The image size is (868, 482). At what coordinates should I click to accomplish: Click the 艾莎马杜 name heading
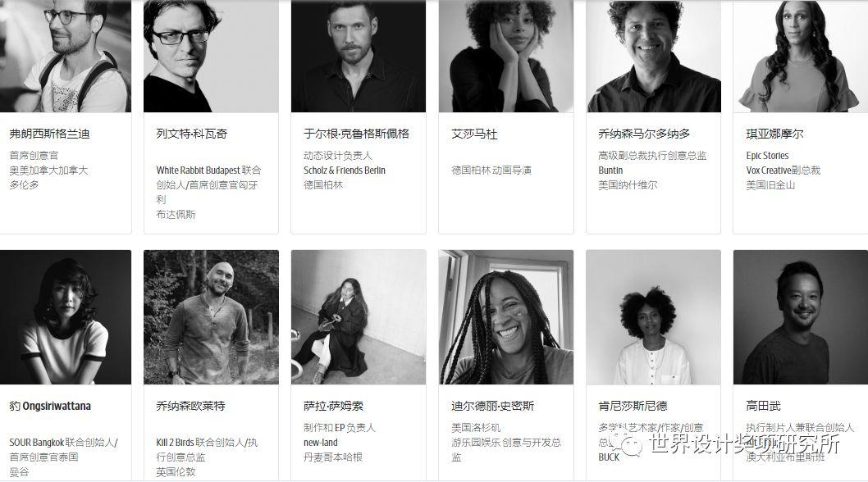coord(474,134)
